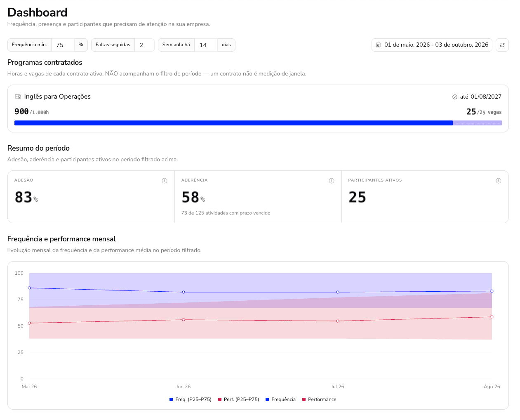Open the calendar icon in date range
Viewport: 520px width, 420px height.
tap(378, 45)
